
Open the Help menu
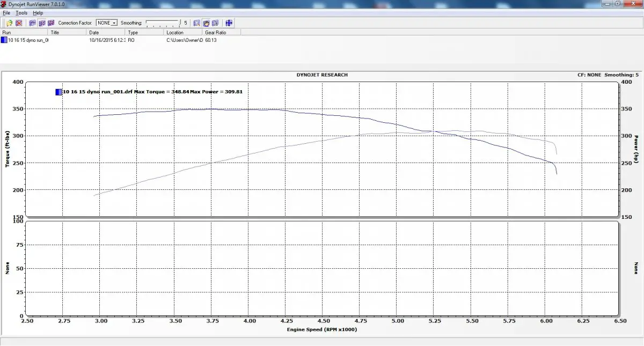coord(38,13)
